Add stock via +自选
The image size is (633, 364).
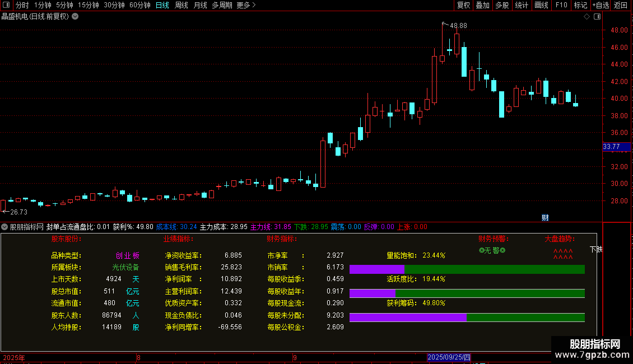601,5
